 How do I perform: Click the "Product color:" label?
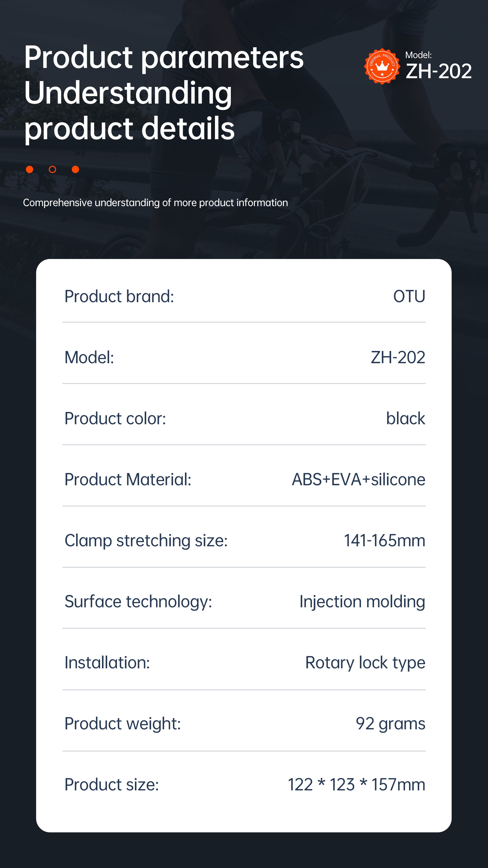coord(115,418)
